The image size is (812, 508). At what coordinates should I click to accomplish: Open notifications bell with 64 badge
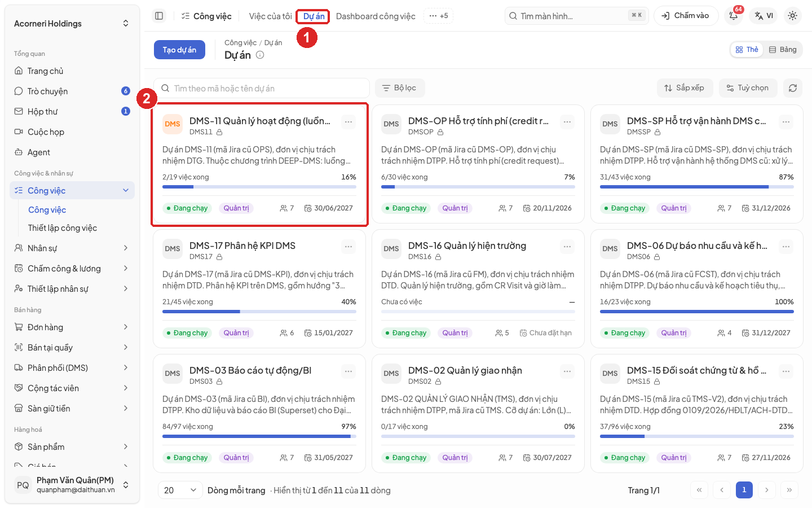(734, 16)
